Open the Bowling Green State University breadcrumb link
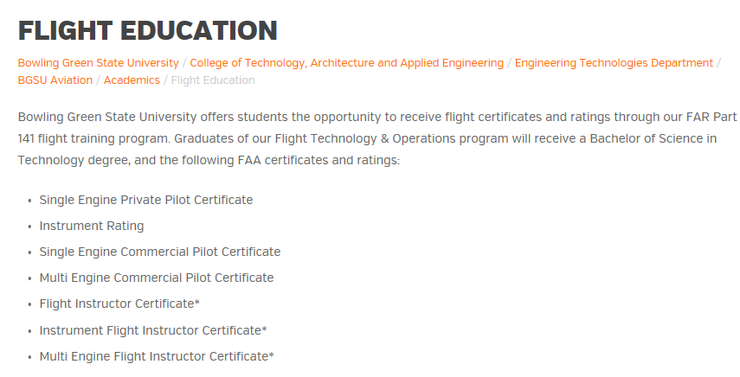 point(98,63)
